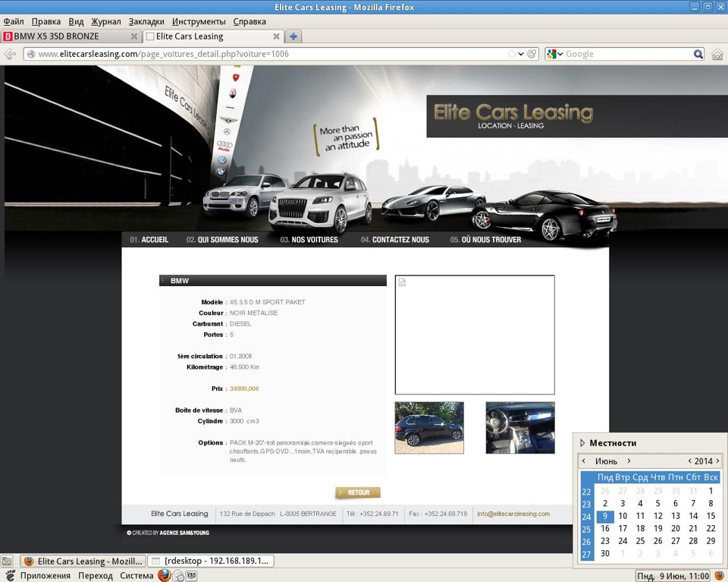Collapse the Местности panel triangle

click(x=582, y=443)
